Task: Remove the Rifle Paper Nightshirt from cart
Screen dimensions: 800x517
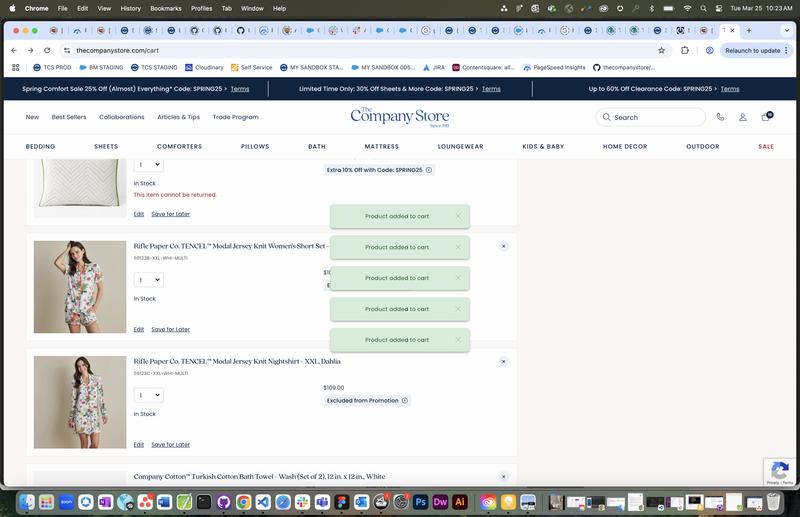Action: tap(503, 362)
